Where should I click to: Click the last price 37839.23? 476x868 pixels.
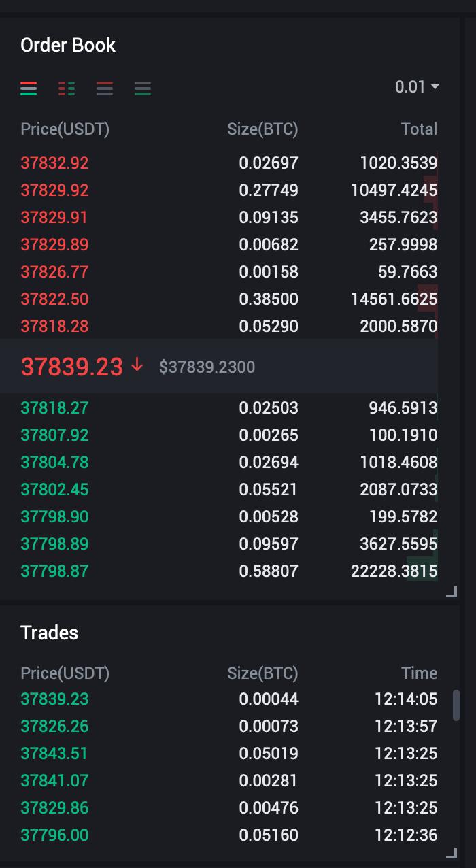click(72, 366)
